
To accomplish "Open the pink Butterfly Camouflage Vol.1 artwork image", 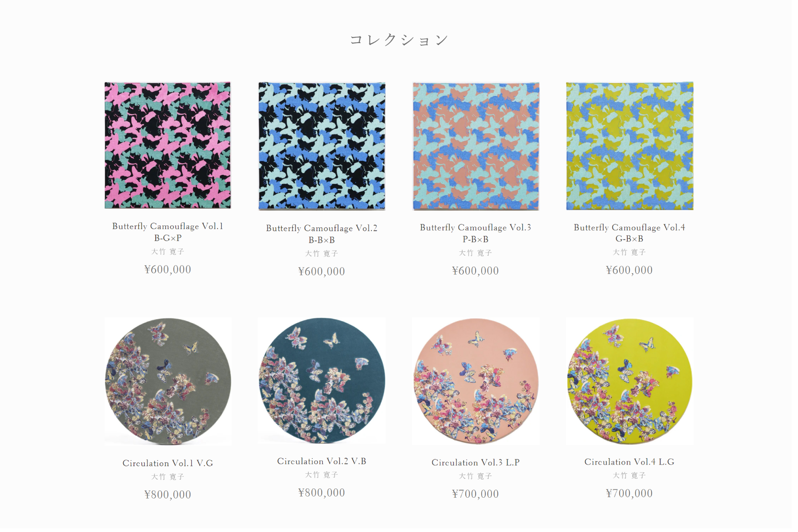I will click(x=168, y=145).
